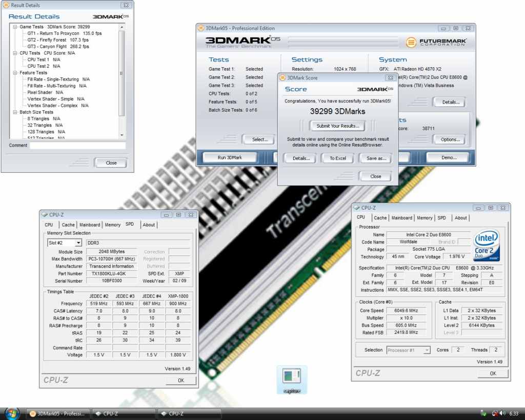Select GT2 - Firefly Forest row
This screenshot has width=525, height=420.
[58, 40]
